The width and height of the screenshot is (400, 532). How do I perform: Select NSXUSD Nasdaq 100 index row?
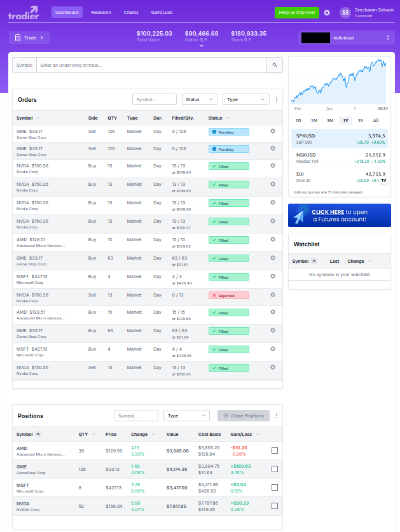[340, 158]
